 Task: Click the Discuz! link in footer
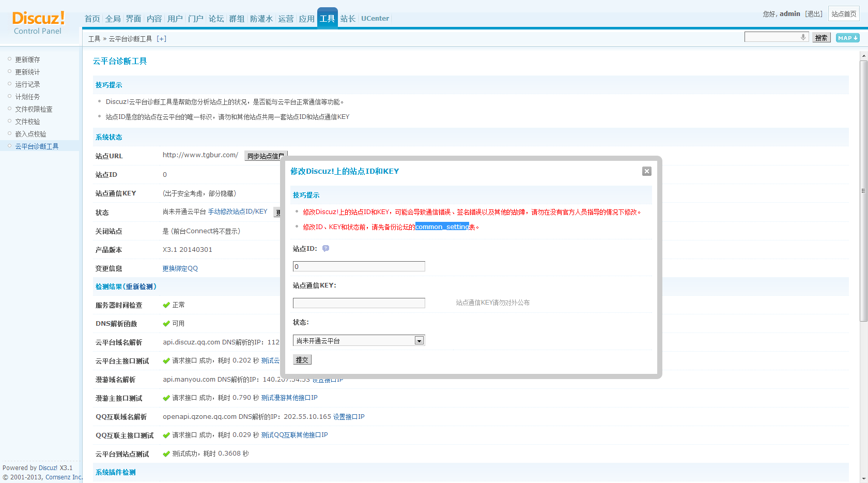[x=48, y=468]
